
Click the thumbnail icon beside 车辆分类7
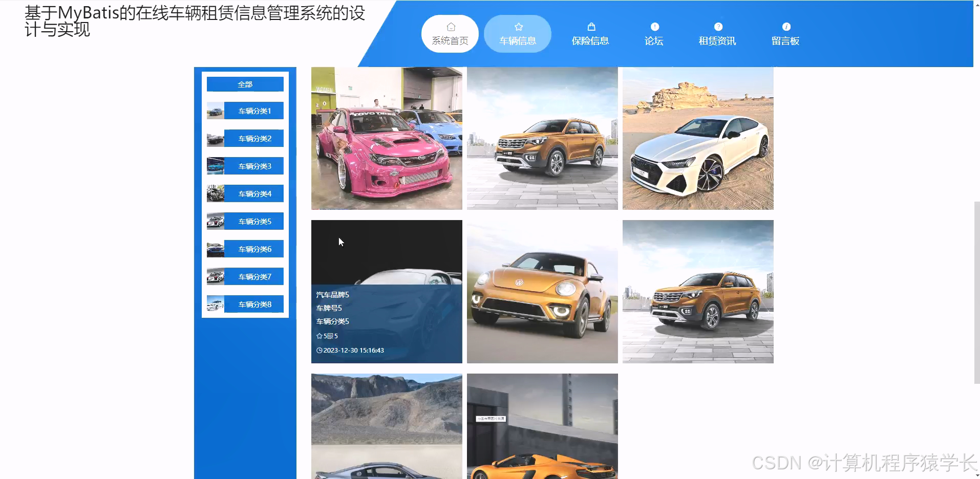(216, 277)
